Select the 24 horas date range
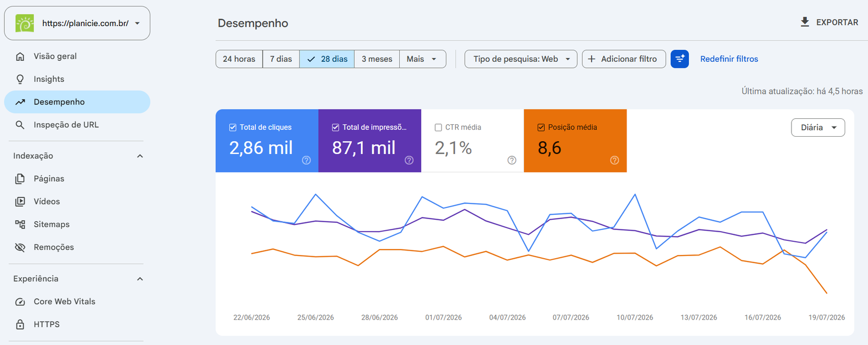 pos(239,59)
